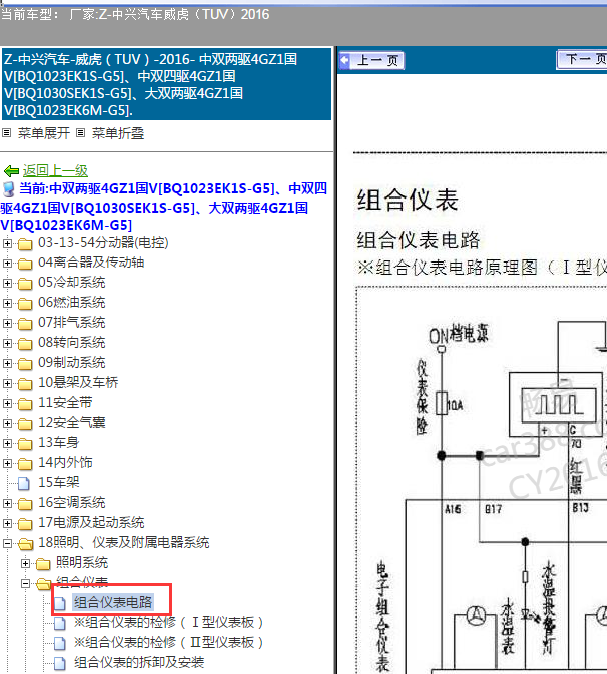Expand the 17电源及起动系统 node

[x=7, y=523]
